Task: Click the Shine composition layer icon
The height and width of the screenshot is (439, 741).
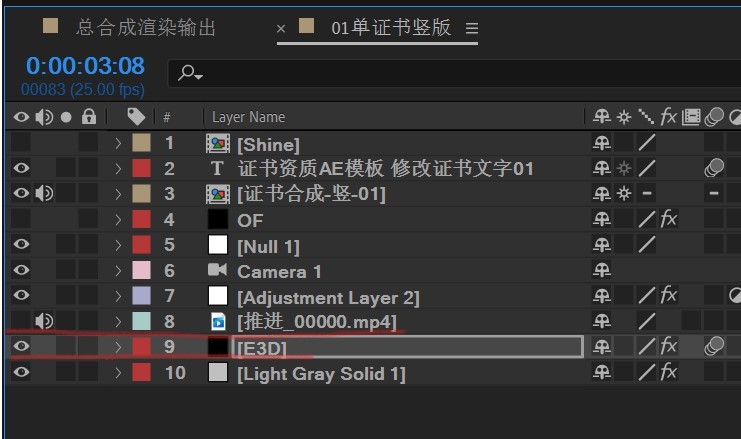Action: click(218, 144)
